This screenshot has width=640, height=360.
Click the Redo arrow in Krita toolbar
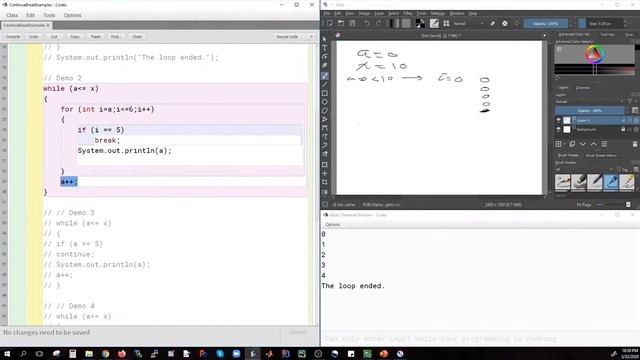pyautogui.click(x=378, y=24)
